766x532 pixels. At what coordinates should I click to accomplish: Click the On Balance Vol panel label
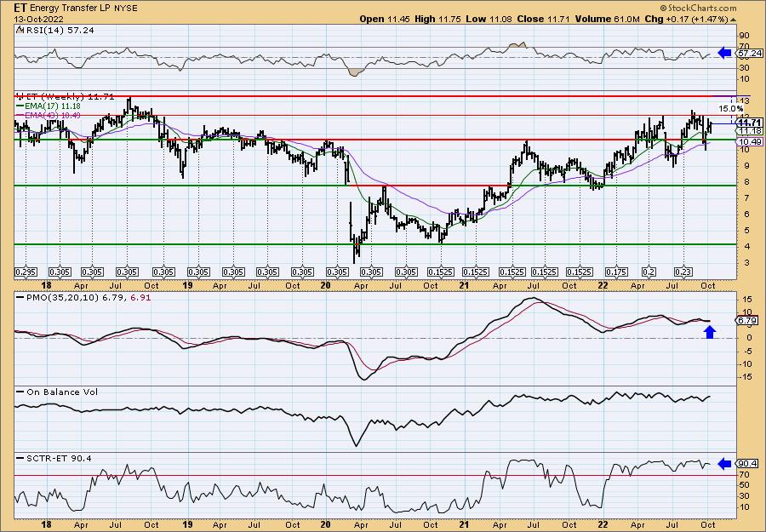pos(57,392)
